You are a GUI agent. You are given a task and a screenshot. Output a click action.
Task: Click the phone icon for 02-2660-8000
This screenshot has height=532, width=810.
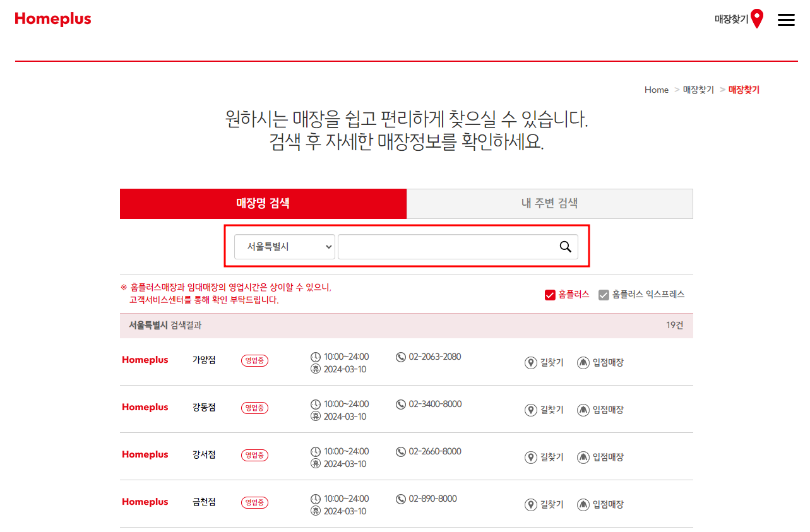[401, 452]
